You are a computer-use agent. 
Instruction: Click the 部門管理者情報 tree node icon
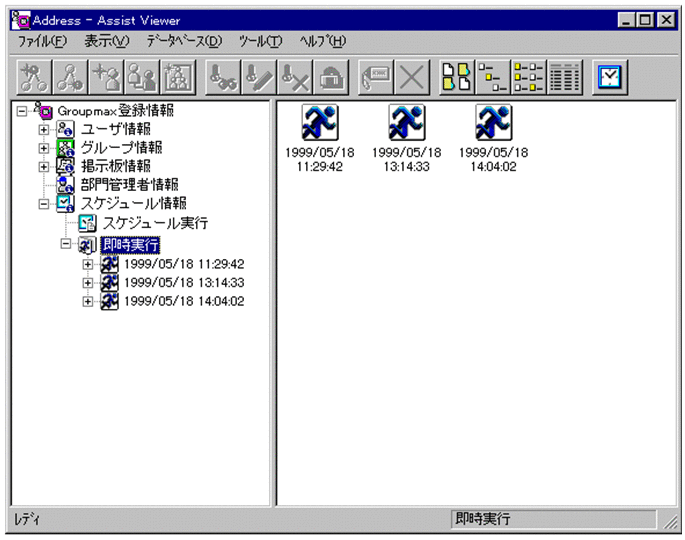pyautogui.click(x=65, y=185)
